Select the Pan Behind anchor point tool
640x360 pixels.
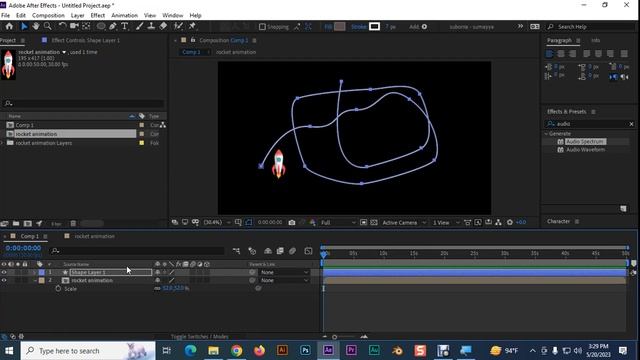[86, 27]
